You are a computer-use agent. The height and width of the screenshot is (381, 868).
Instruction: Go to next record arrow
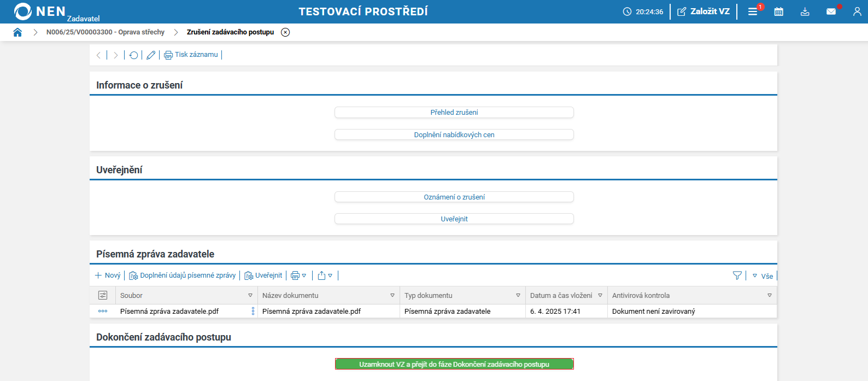115,55
